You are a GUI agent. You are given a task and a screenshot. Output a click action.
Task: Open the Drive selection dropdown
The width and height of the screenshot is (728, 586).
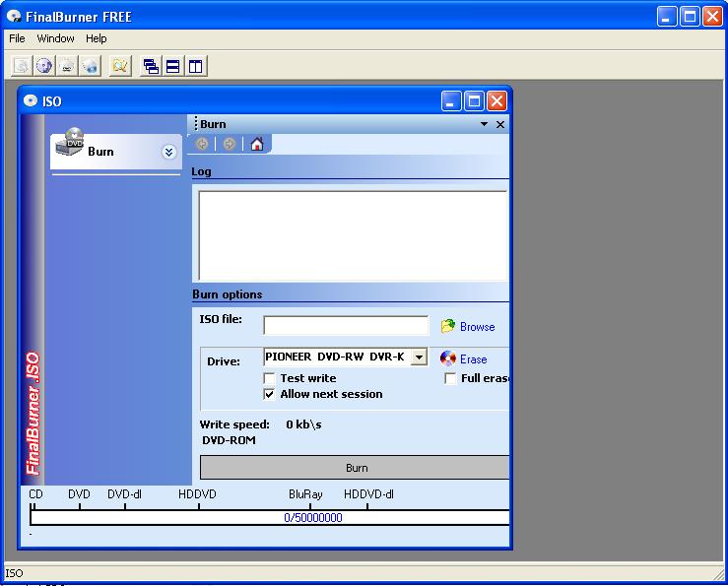point(419,358)
